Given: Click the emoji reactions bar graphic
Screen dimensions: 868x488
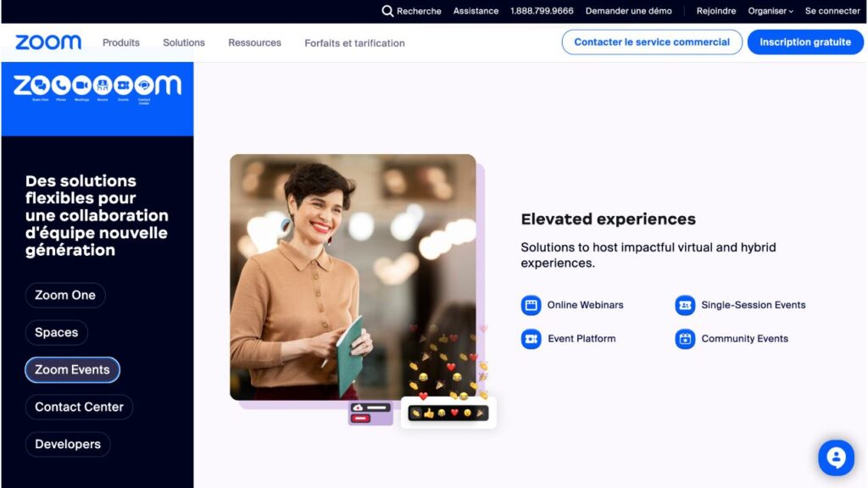Looking at the screenshot, I should pos(448,413).
